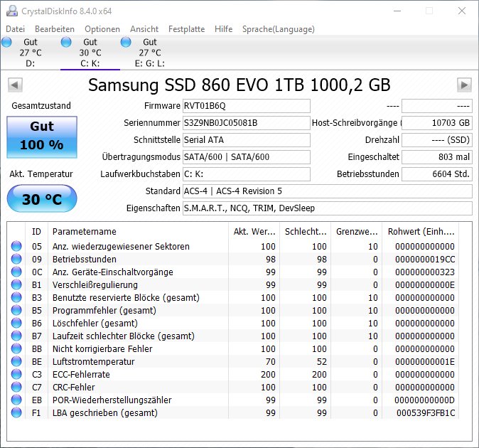This screenshot has width=479, height=448.
Task: Open the Hilfe menu
Action: (x=224, y=29)
